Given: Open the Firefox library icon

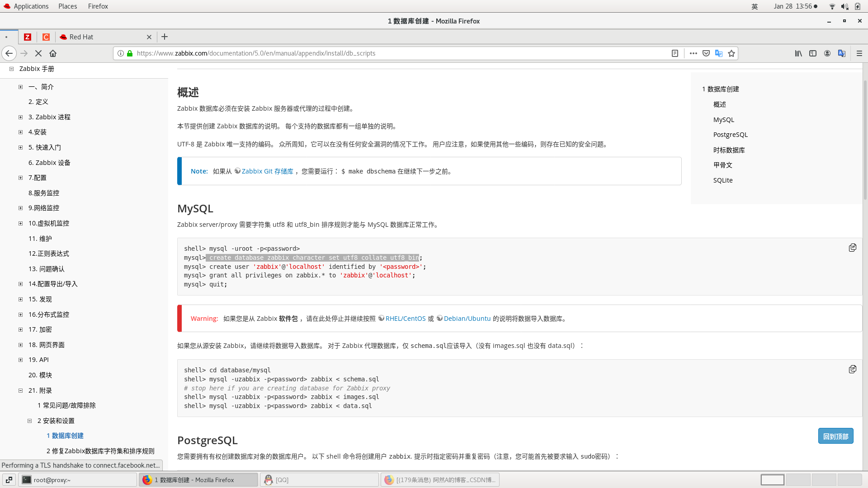Looking at the screenshot, I should click(x=798, y=53).
